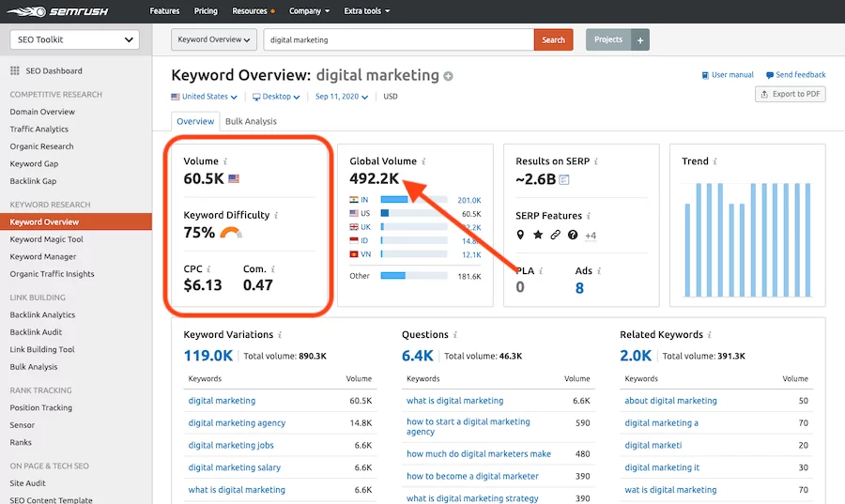Click the info icon next to Keyword Variations

[280, 334]
